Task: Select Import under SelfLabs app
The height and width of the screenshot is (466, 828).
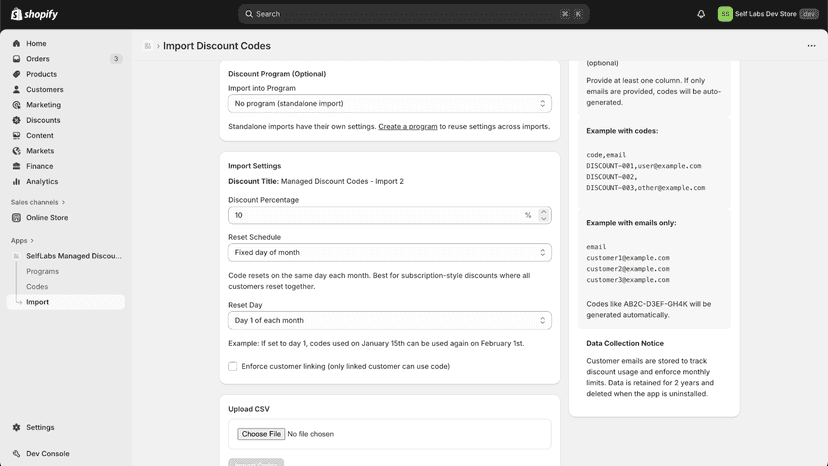Action: (x=66, y=302)
